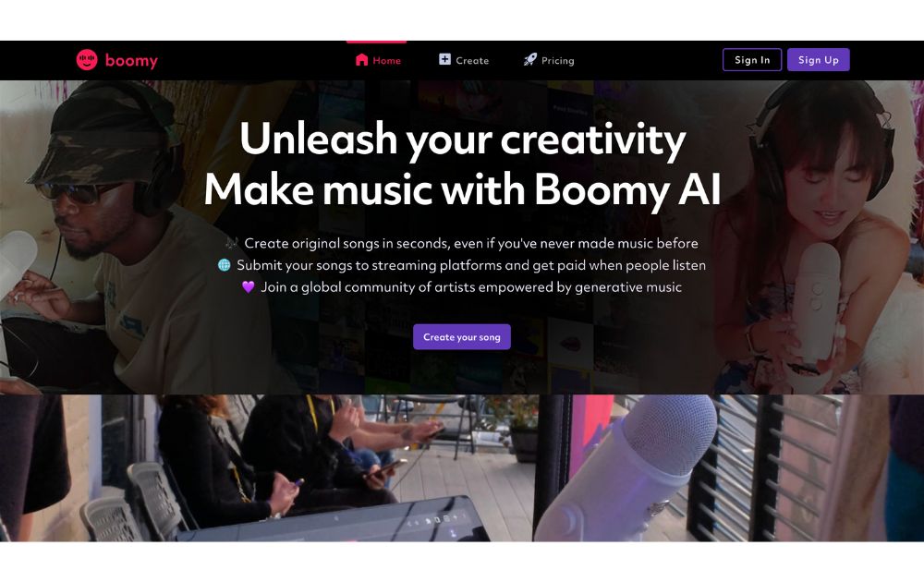Click the globe emoji icon
The width and height of the screenshot is (924, 582).
point(224,265)
